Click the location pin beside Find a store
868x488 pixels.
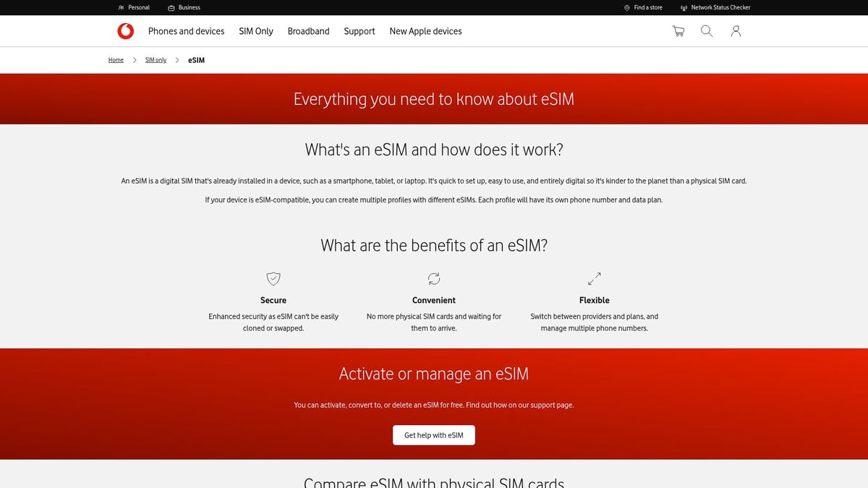626,7
